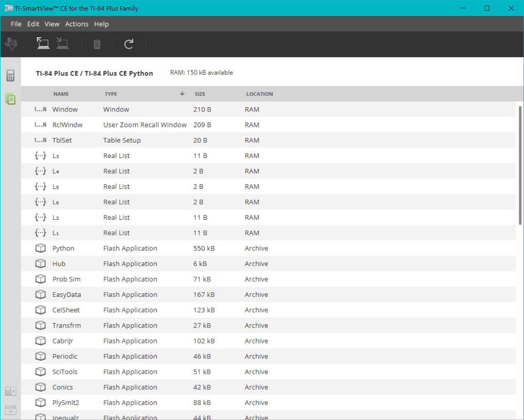The height and width of the screenshot is (420, 524).
Task: Sort the list by Name column
Action: point(61,94)
